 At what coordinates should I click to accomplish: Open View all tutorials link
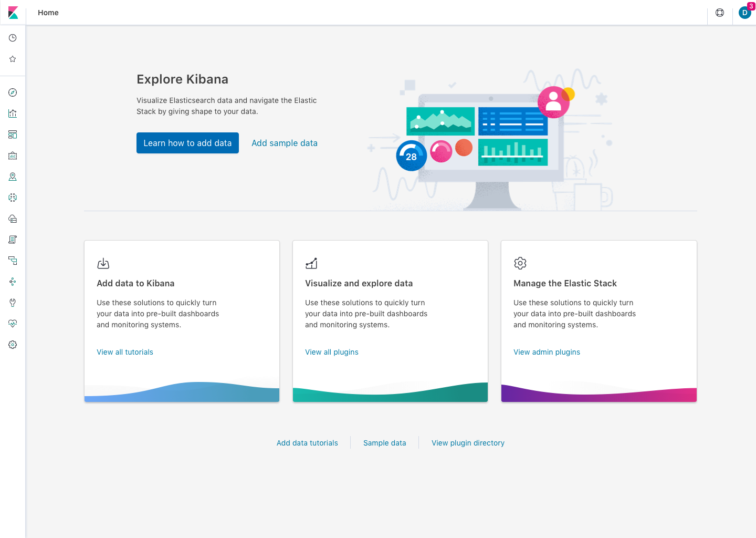tap(125, 352)
